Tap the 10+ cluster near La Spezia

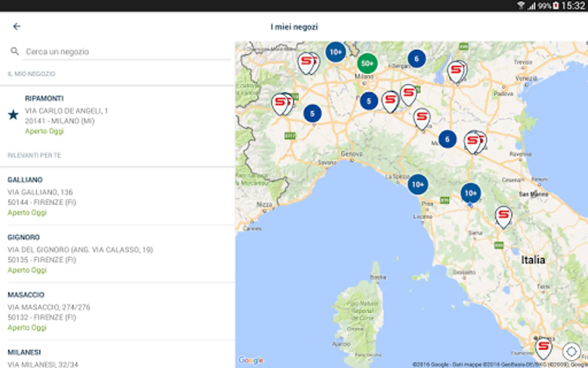tap(418, 185)
